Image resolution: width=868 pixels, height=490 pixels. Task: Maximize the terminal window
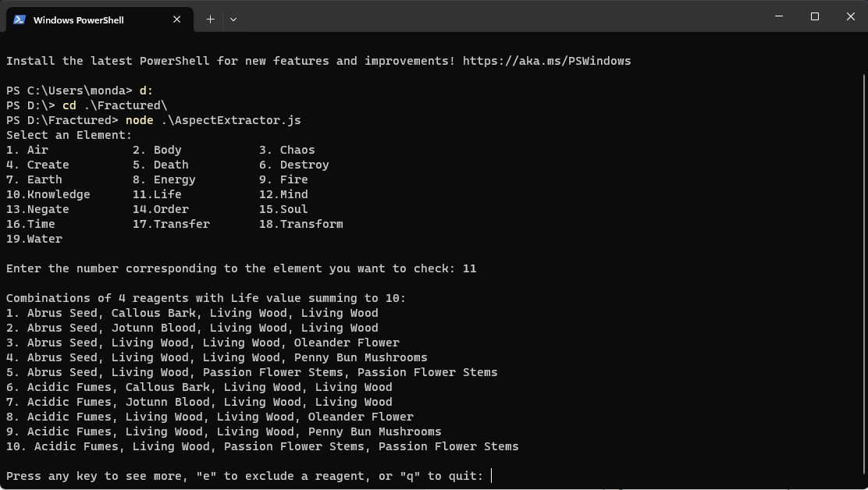(x=815, y=16)
